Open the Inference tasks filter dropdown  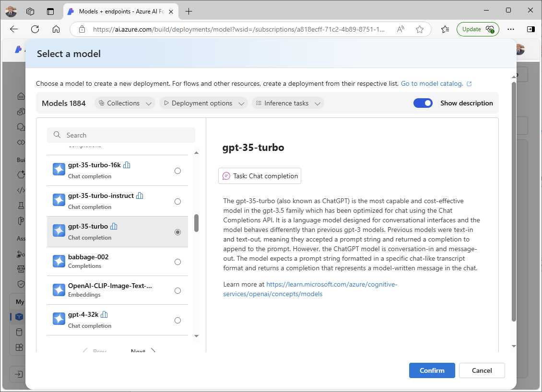point(288,103)
